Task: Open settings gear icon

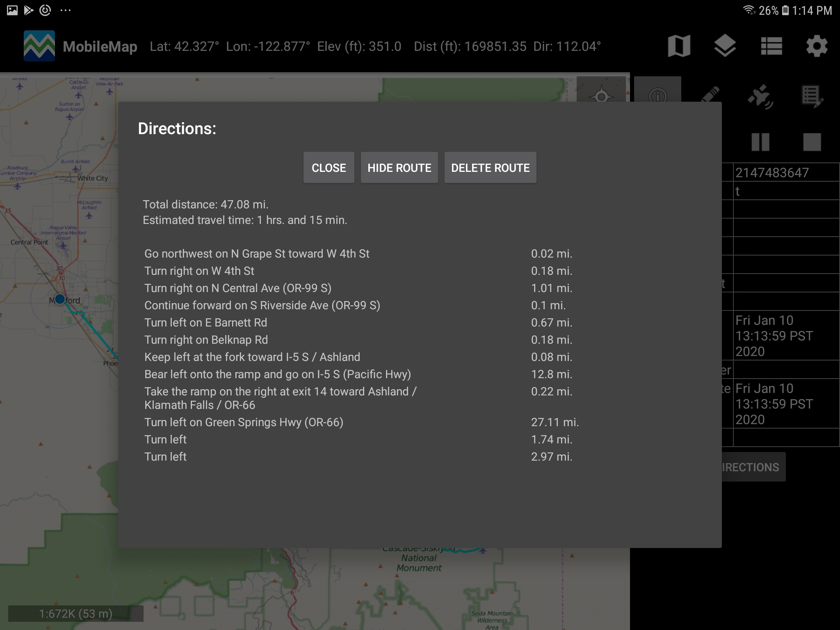Action: pos(817,46)
